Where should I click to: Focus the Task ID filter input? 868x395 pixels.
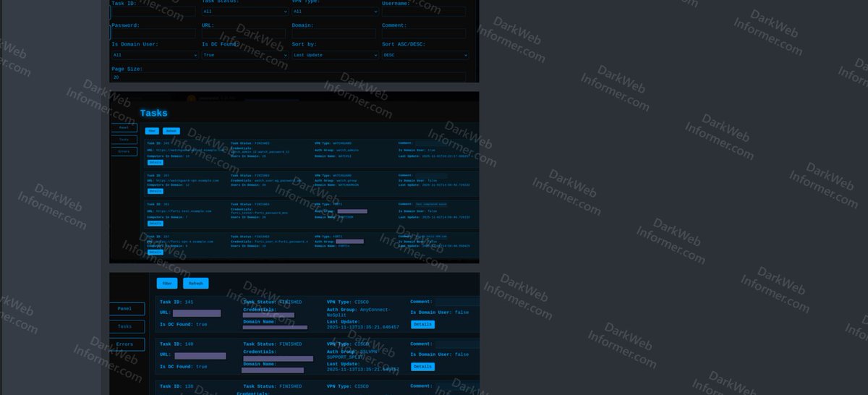(153, 12)
